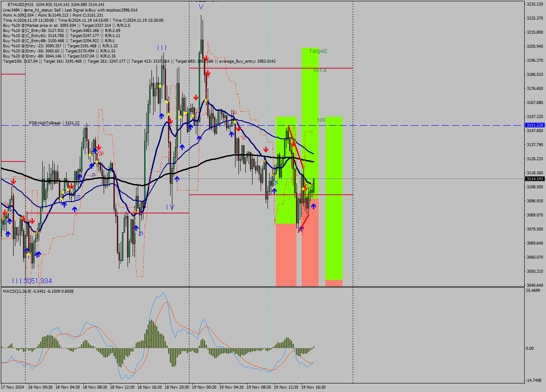Click the -14.7408 MACD scale value
This screenshot has width=546, height=392.
click(533, 380)
